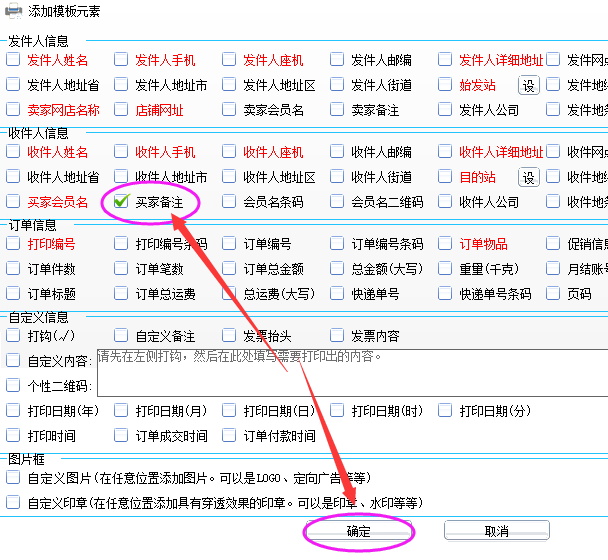This screenshot has height=560, width=608.
Task: Enable the 发件人姓名 checkbox
Action: pos(13,60)
